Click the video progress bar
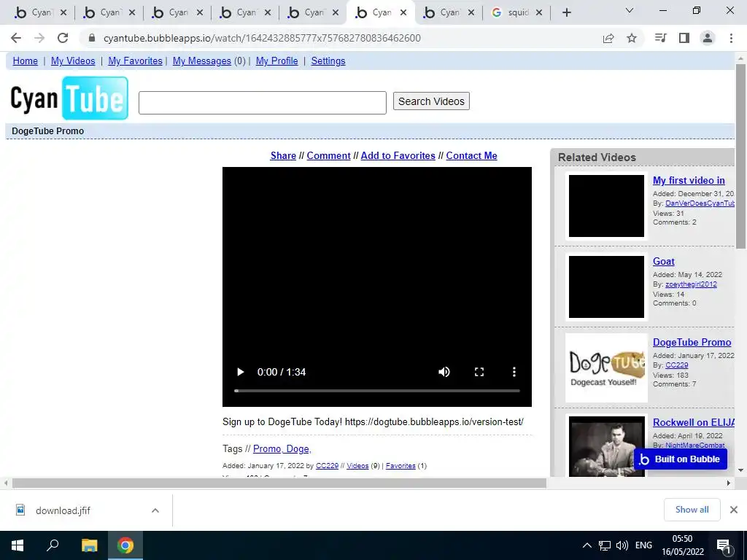 point(377,391)
